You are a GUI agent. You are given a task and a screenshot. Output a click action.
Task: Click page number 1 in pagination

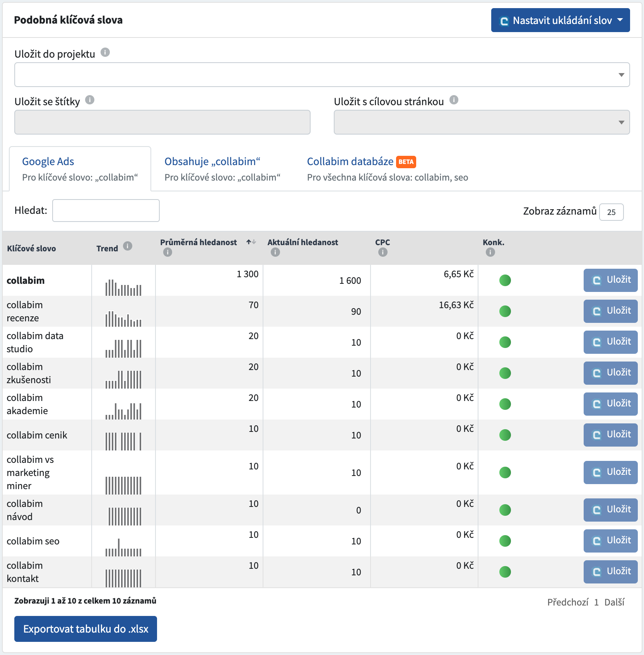coord(596,602)
